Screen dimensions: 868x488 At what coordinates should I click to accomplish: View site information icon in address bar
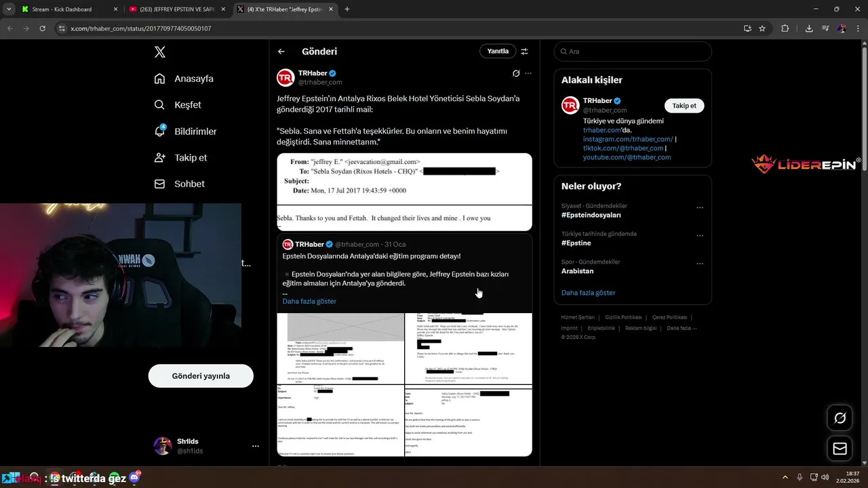[62, 28]
